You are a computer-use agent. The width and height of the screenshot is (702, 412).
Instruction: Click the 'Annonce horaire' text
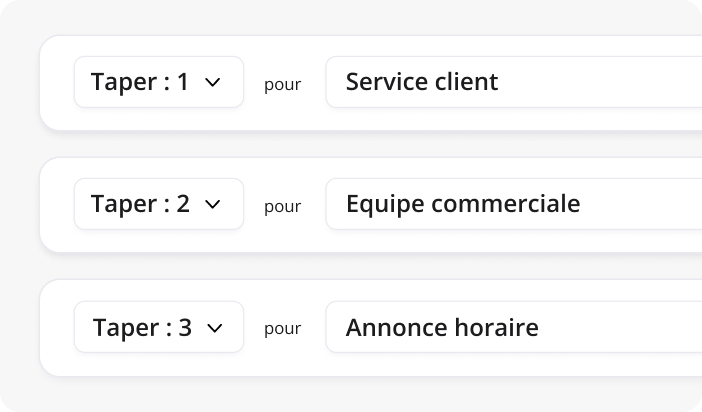(x=441, y=327)
